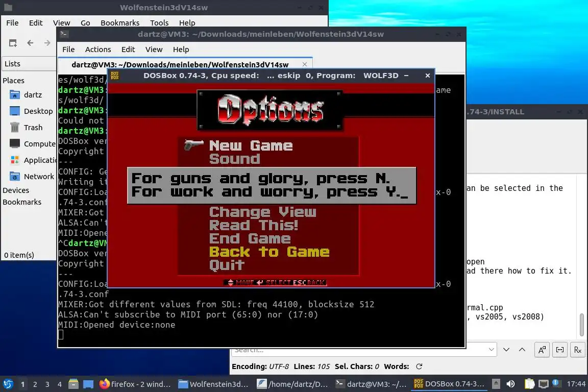Viewport: 588px width, 392px height.
Task: Open the Firefox taskbar entry
Action: click(x=135, y=384)
